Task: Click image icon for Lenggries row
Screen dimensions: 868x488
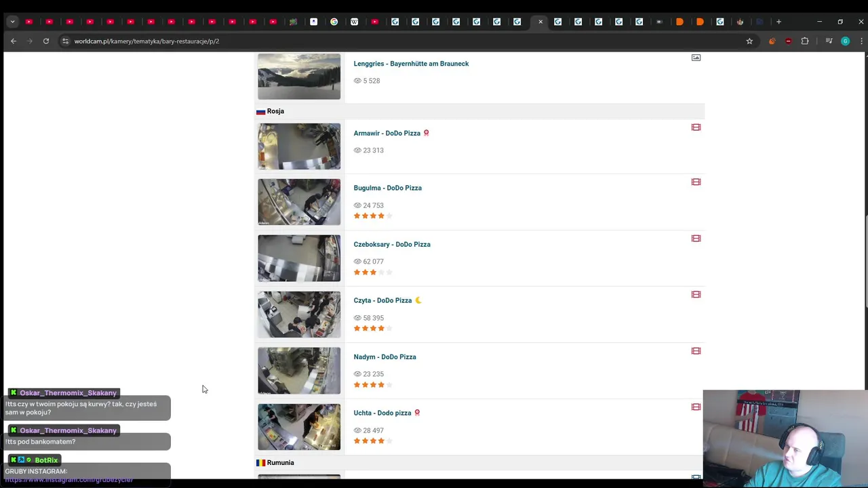Action: tap(696, 58)
